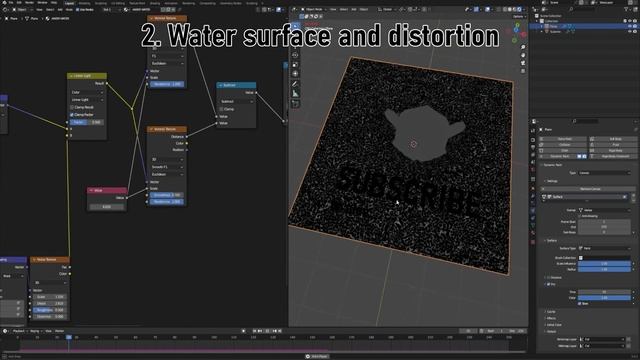Adjust the Scale Influence slider
The width and height of the screenshot is (640, 360).
coord(604,264)
